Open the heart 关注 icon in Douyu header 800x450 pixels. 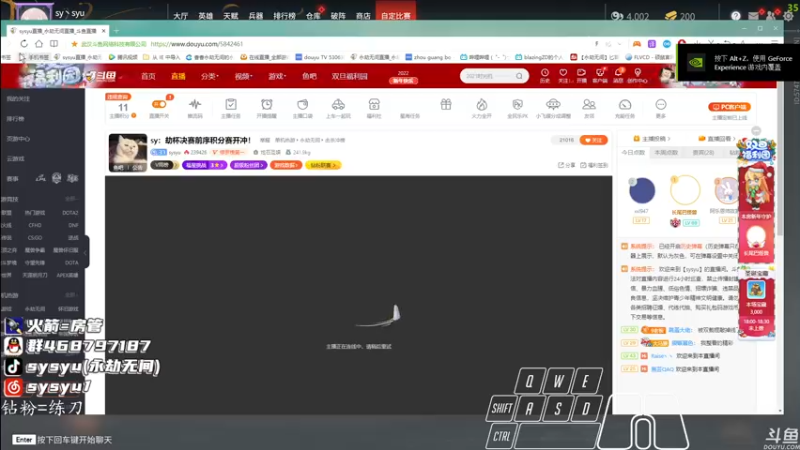tap(563, 73)
